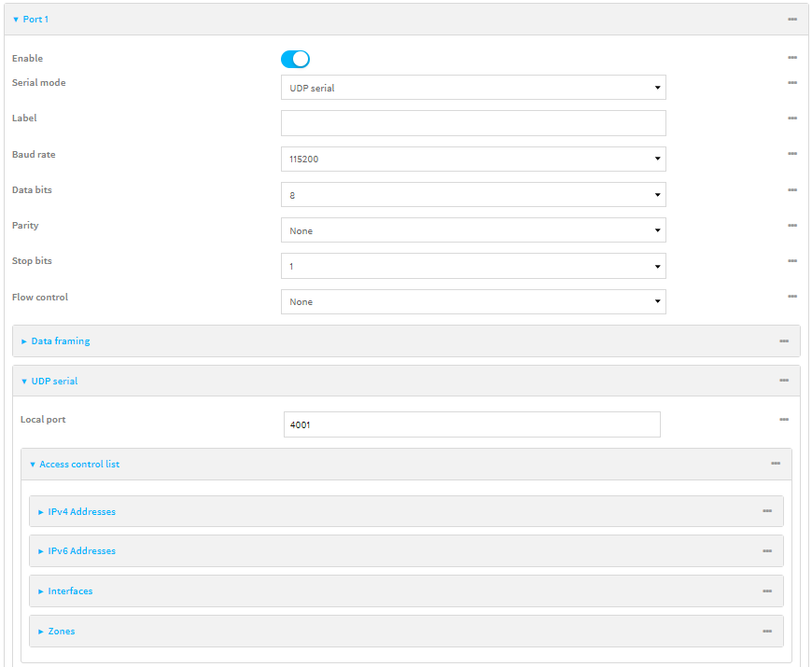Viewport: 812px width, 667px height.
Task: Open the options icon next to Baud rate
Action: [x=791, y=154]
